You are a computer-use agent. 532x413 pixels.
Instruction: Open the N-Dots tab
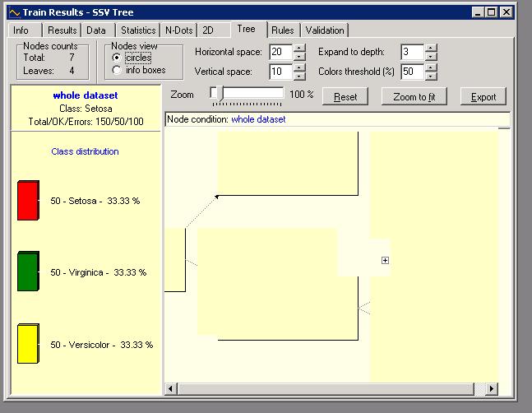[178, 30]
